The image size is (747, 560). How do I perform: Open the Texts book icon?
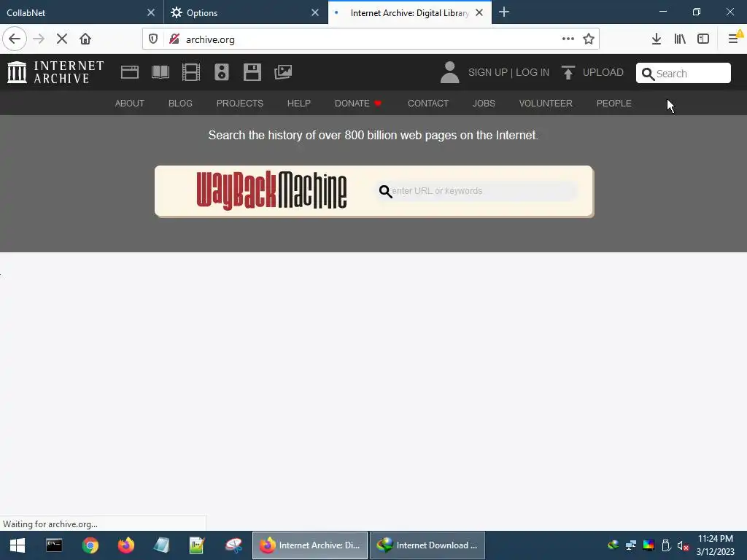tap(160, 72)
